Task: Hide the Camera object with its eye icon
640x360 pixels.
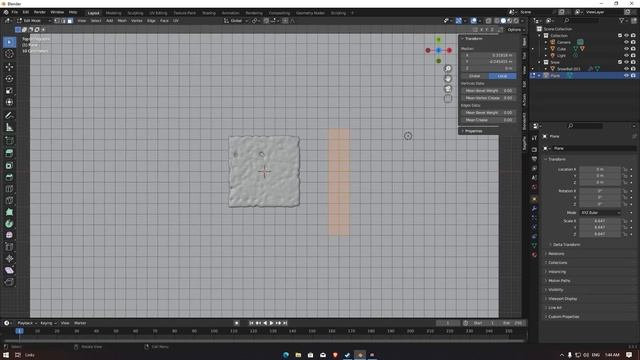Action: coord(626,42)
